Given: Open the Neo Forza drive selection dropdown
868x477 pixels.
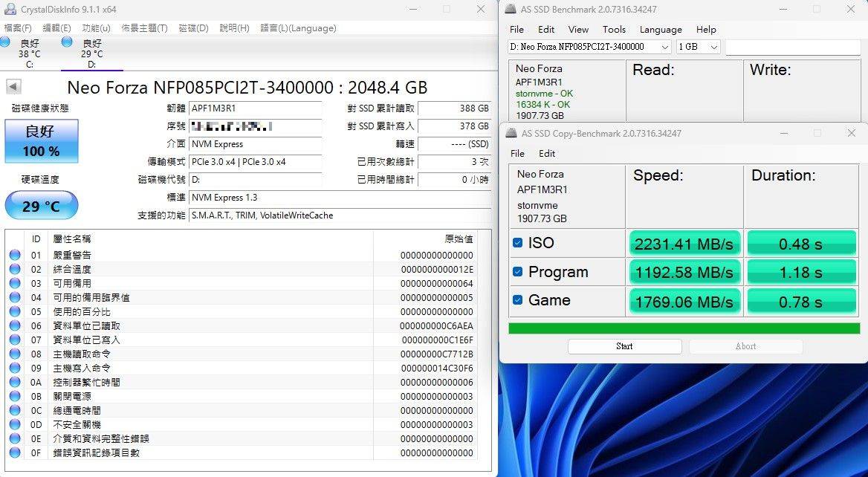Looking at the screenshot, I should (x=664, y=46).
